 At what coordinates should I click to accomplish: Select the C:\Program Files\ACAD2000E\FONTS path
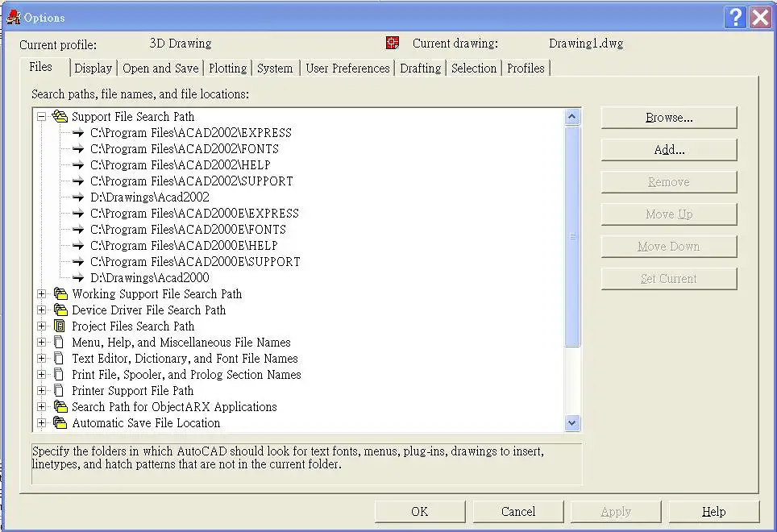click(189, 230)
